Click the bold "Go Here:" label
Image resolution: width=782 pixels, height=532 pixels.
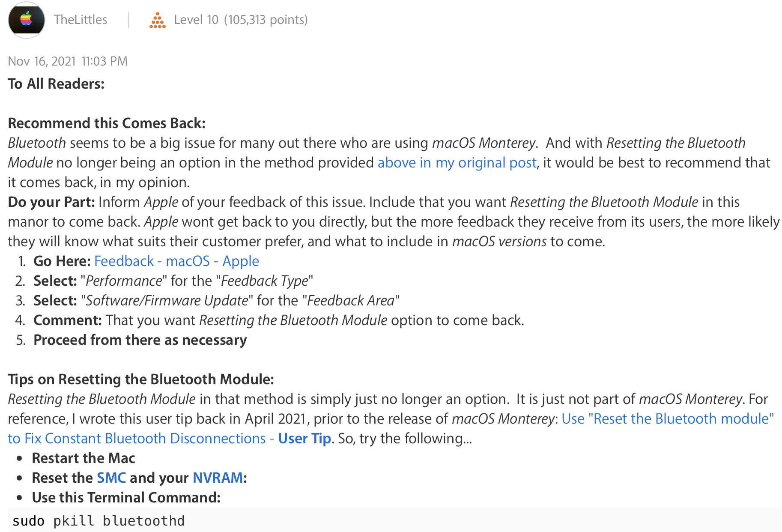62,261
